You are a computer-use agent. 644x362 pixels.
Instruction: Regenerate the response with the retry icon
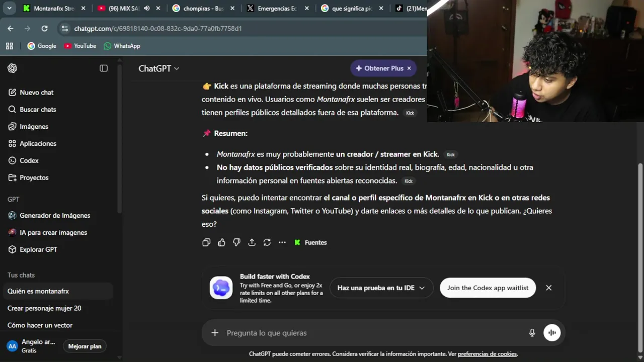[267, 243]
